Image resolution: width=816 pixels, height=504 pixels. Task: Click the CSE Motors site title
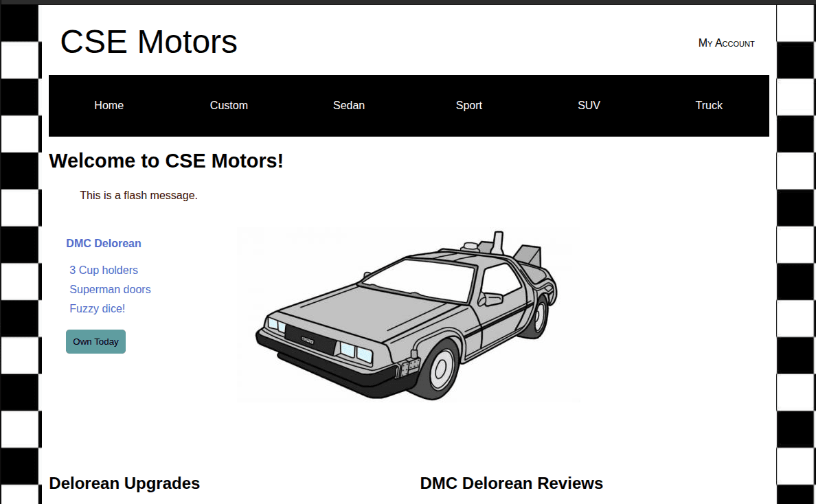(148, 42)
